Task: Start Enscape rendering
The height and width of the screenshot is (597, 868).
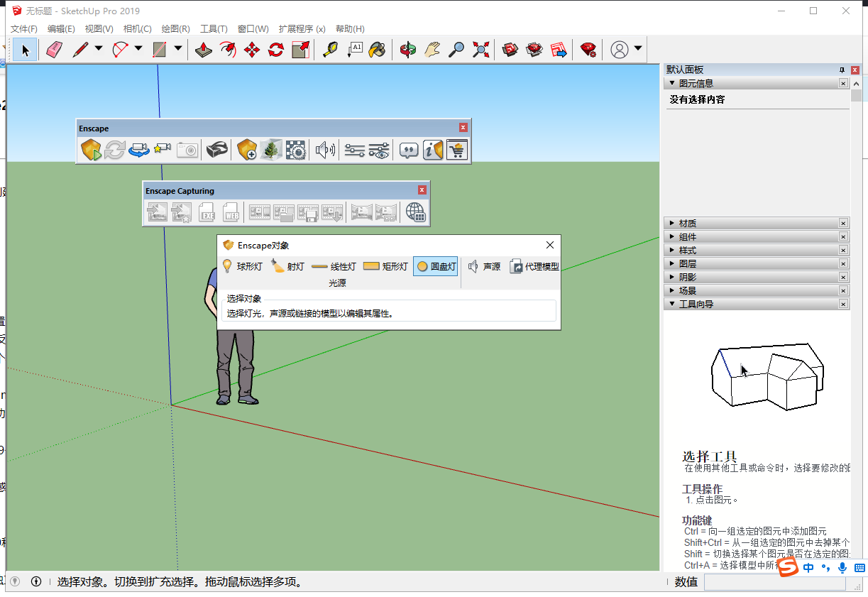Action: pos(92,150)
